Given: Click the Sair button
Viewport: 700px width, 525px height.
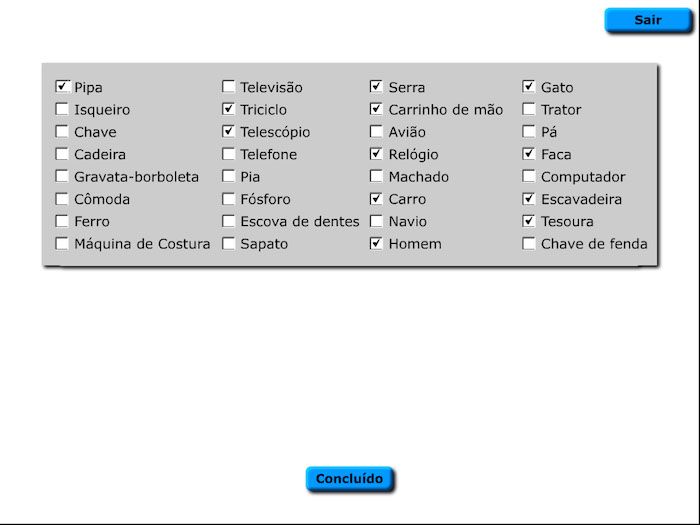Looking at the screenshot, I should click(x=647, y=20).
